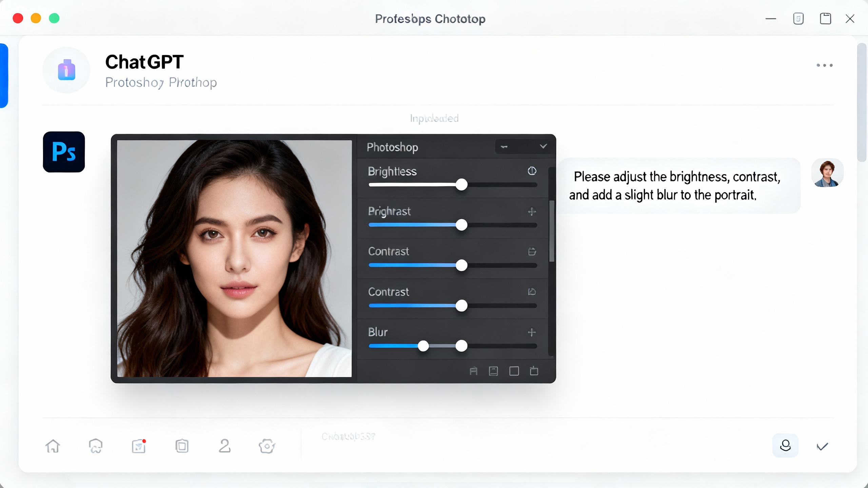This screenshot has width=868, height=488.
Task: Click the notifications icon with the red badge
Action: [x=139, y=446]
